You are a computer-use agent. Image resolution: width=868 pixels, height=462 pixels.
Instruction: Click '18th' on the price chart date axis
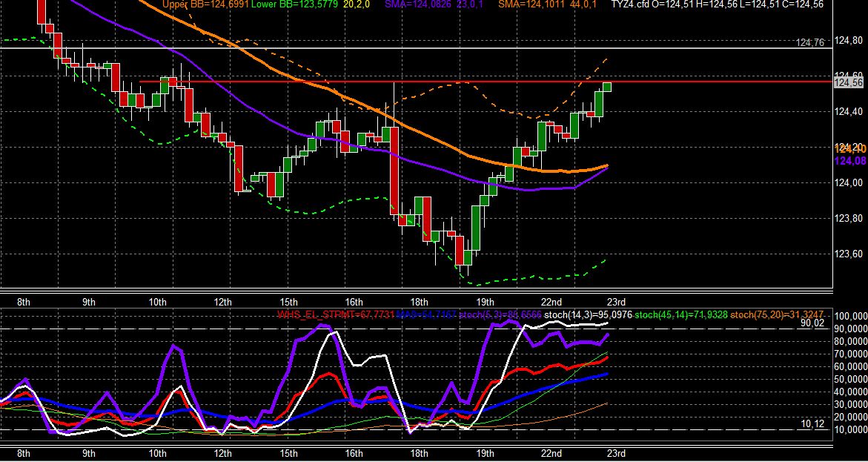pyautogui.click(x=419, y=302)
